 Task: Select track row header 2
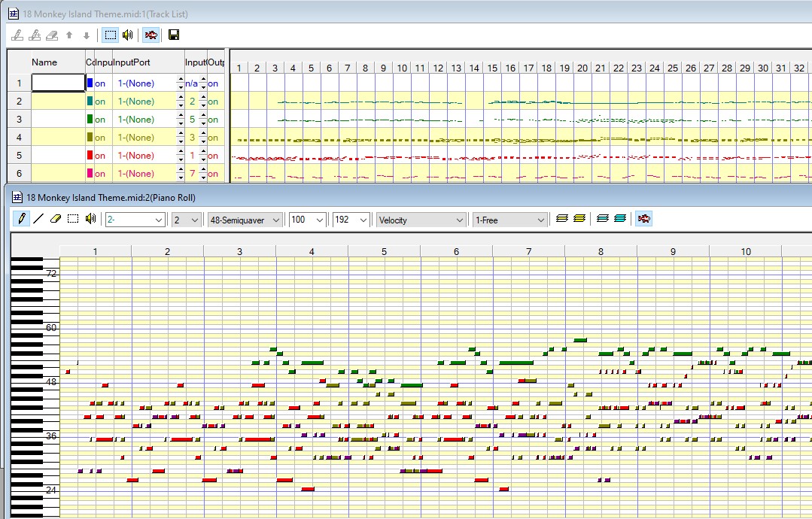coord(19,102)
